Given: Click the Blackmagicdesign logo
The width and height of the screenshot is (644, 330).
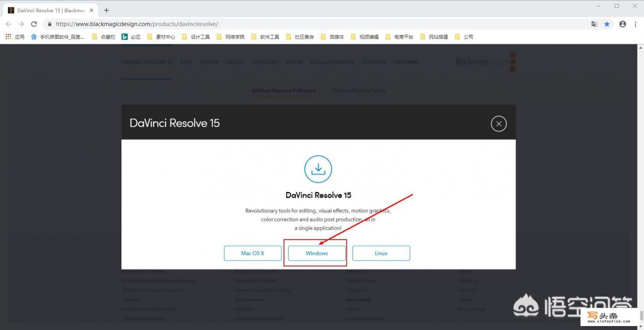Looking at the screenshot, I should point(486,62).
